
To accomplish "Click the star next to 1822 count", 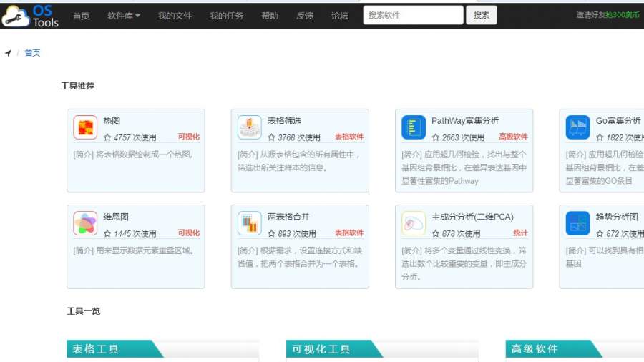I will point(600,137).
